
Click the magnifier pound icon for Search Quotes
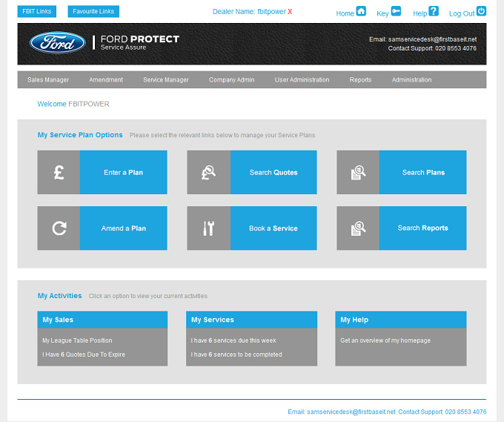pos(208,172)
